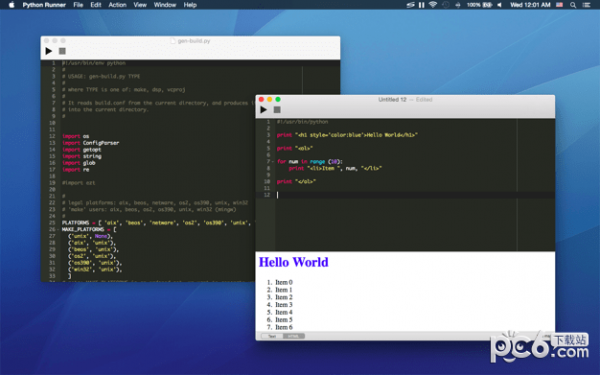Switch output view to Text tab

click(x=272, y=336)
